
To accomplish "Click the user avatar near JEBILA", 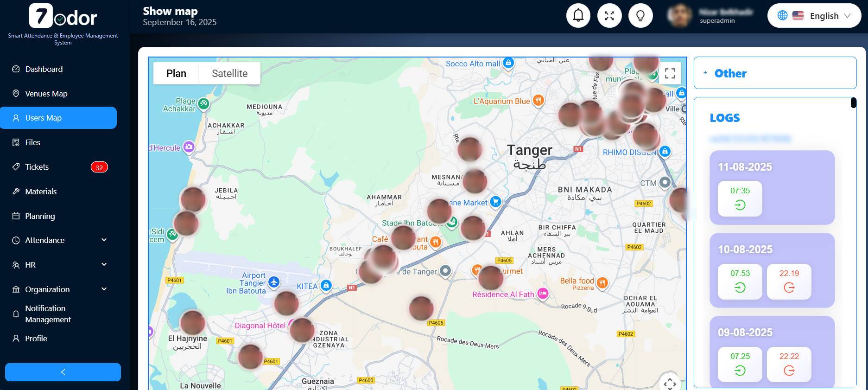I will pyautogui.click(x=193, y=199).
